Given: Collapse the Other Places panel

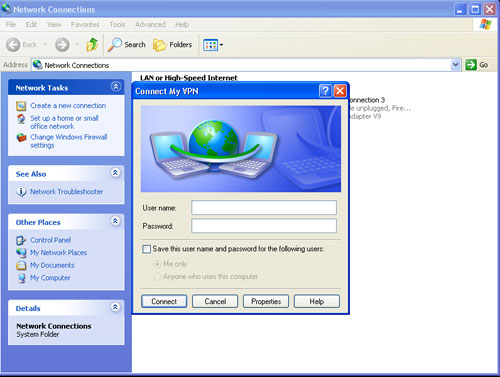Looking at the screenshot, I should 115,221.
